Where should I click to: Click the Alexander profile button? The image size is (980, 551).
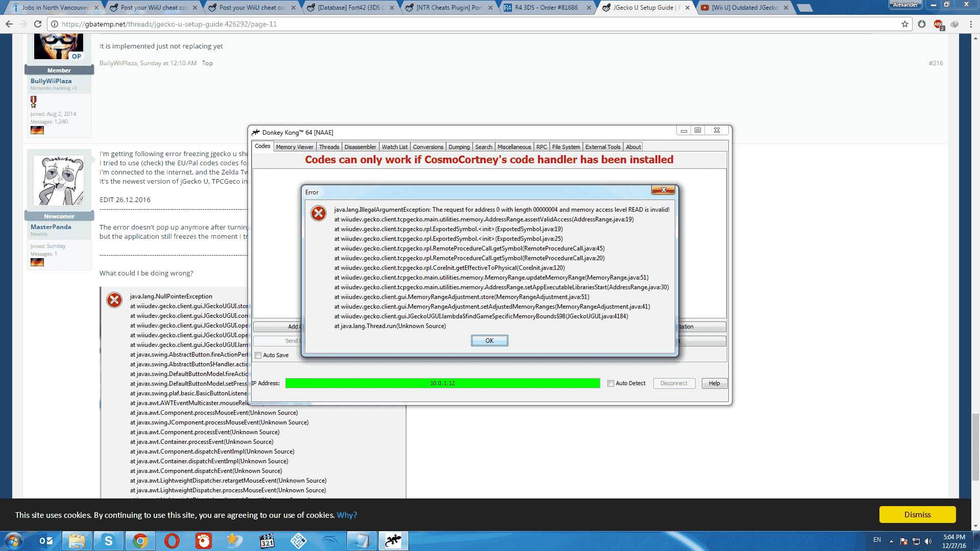(905, 5)
